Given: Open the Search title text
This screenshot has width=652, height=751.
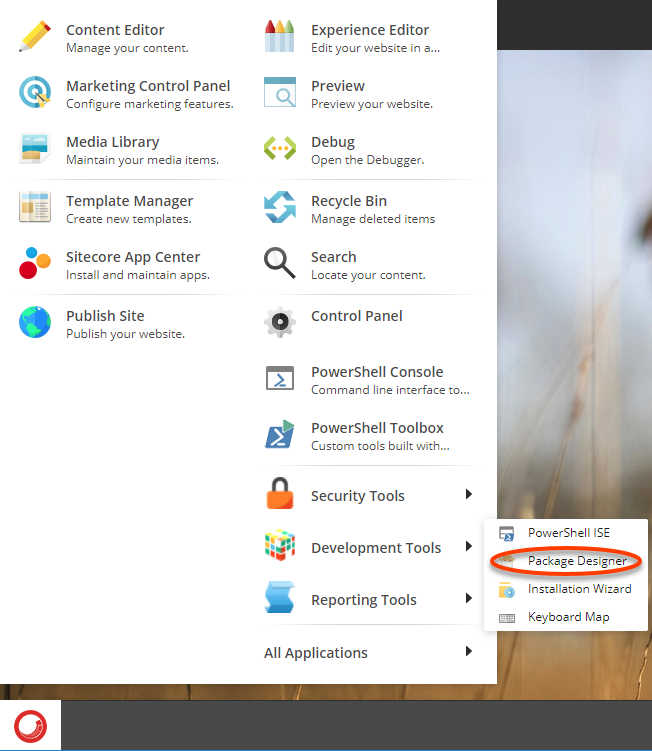Looking at the screenshot, I should point(333,257).
